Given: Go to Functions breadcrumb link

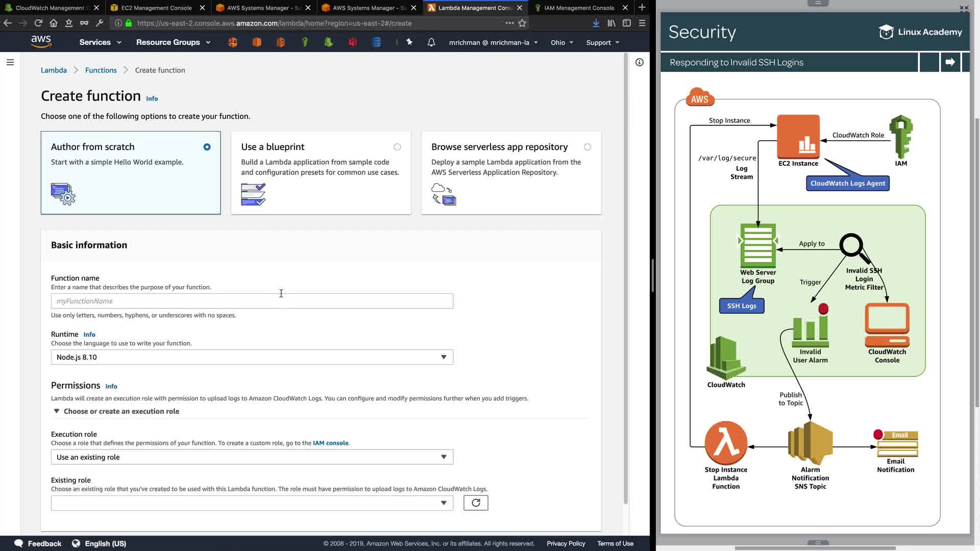Looking at the screenshot, I should [101, 70].
